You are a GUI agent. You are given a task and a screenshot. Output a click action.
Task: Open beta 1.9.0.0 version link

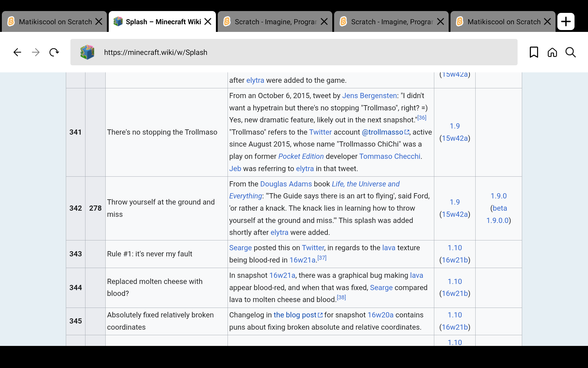click(x=500, y=208)
